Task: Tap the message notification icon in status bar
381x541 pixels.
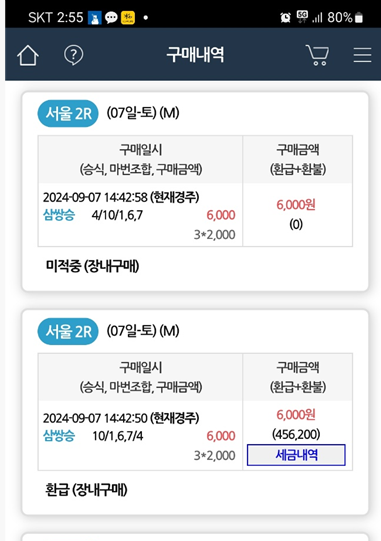Action: [x=111, y=17]
